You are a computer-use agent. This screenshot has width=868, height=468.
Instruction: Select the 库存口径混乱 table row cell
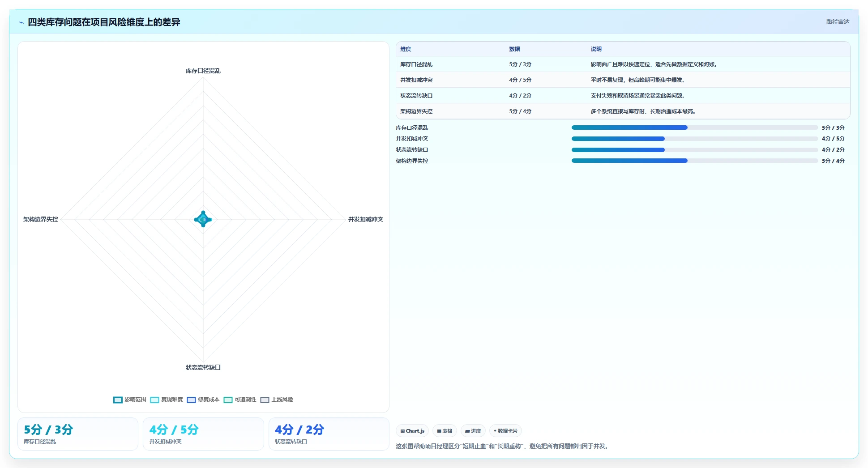[x=416, y=64]
